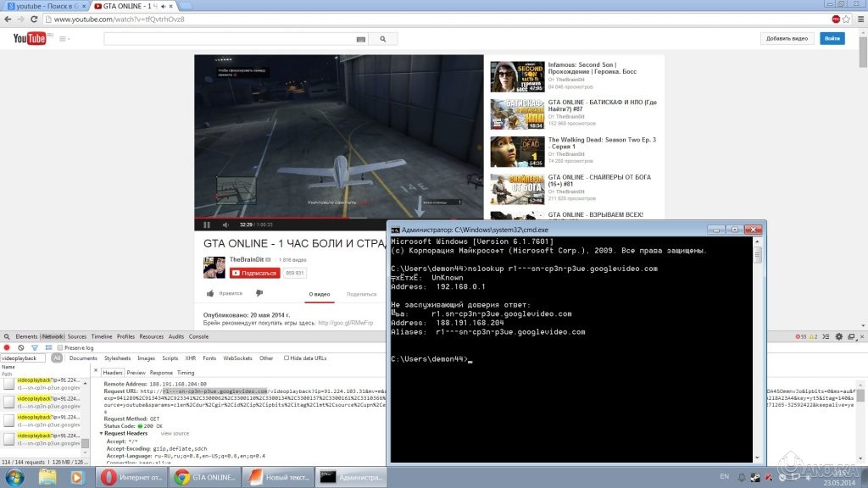Open the DevTools magnifier inspect icon

[x=8, y=336]
